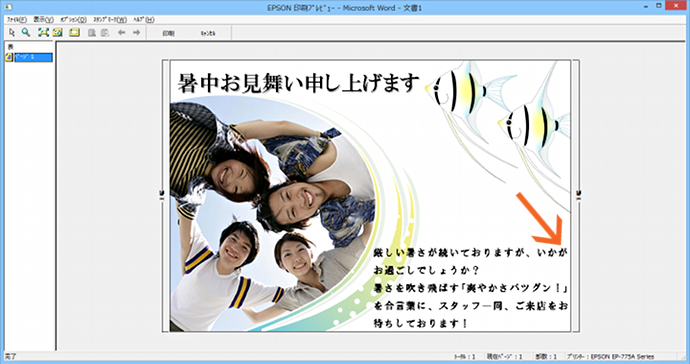The image size is (690, 364).
Task: Open the スタンプマーク(W) menu
Action: tap(110, 20)
